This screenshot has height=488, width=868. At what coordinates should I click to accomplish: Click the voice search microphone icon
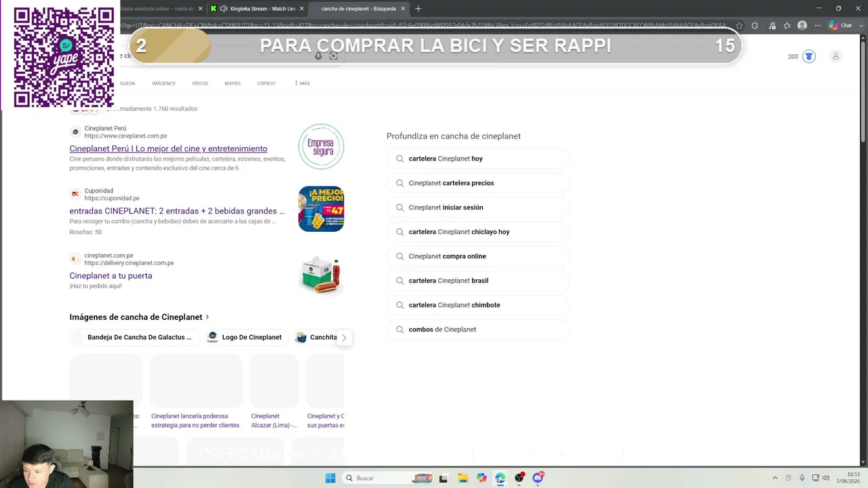coord(318,56)
